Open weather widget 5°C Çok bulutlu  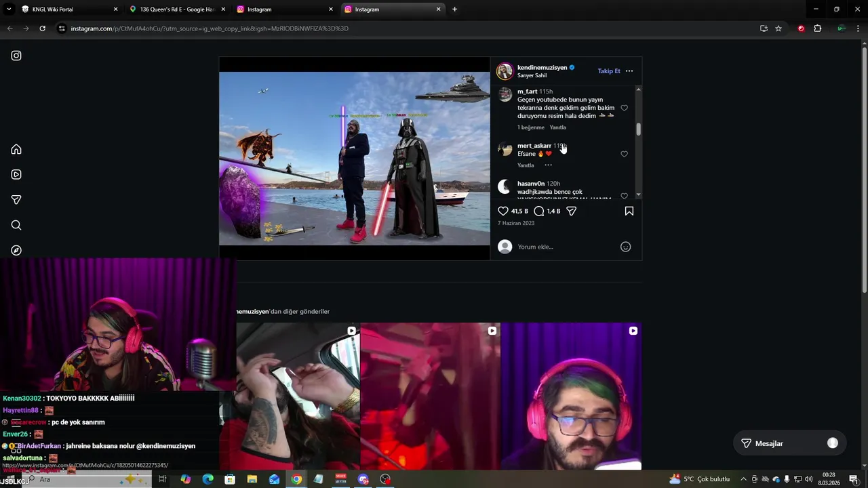pos(699,479)
